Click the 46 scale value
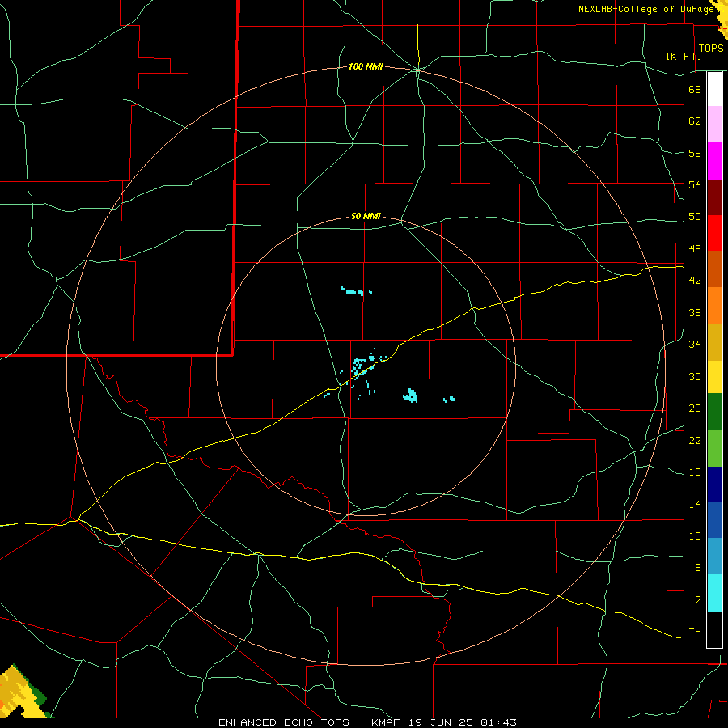This screenshot has height=728, width=728. [695, 249]
